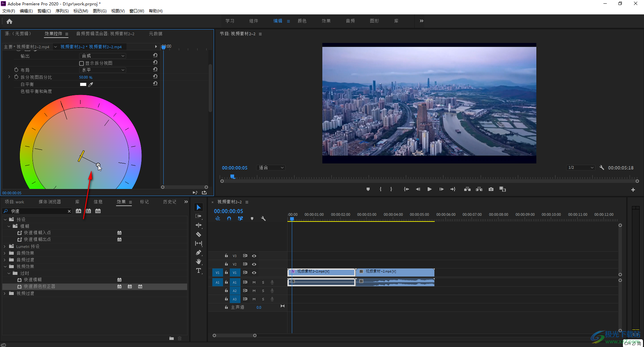This screenshot has width=644, height=347.
Task: Open the playback resolution dropdown 1/2
Action: click(581, 167)
